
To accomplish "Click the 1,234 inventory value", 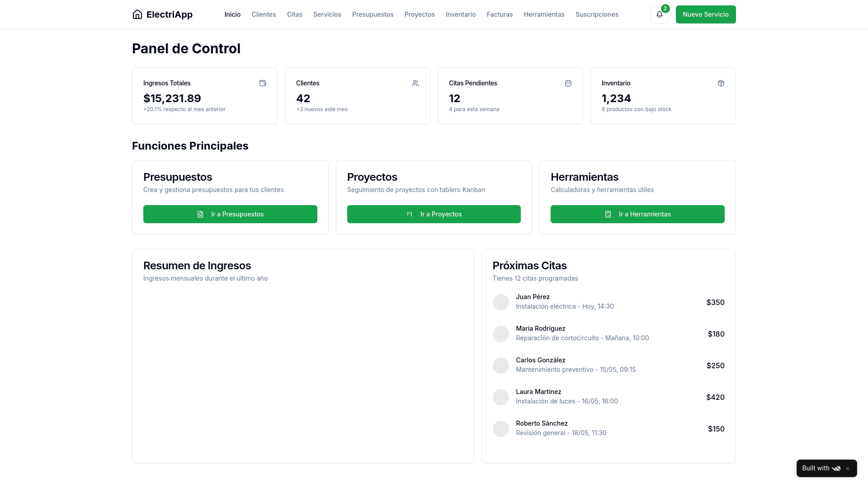I will pyautogui.click(x=616, y=99).
